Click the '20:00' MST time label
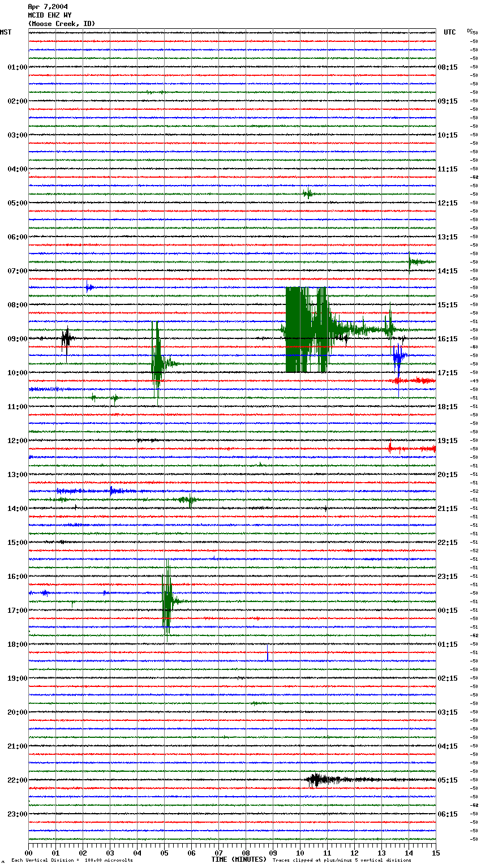Screen dimensions: 481x868 click(18, 712)
